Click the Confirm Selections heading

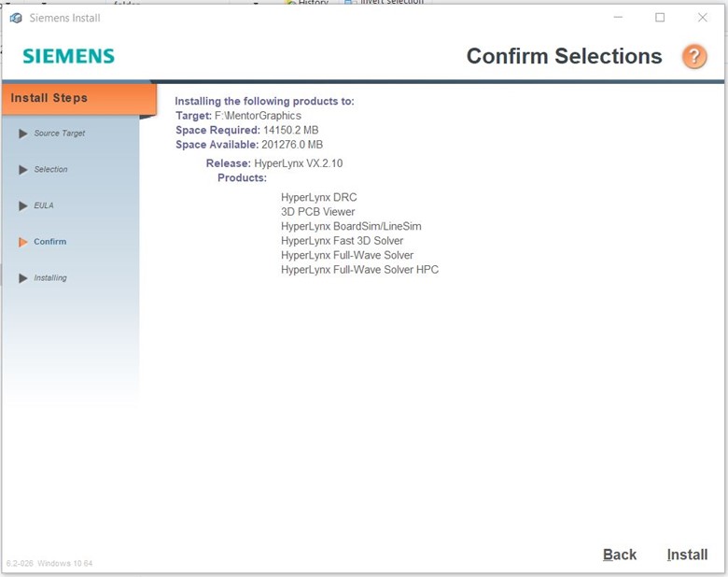pos(564,56)
